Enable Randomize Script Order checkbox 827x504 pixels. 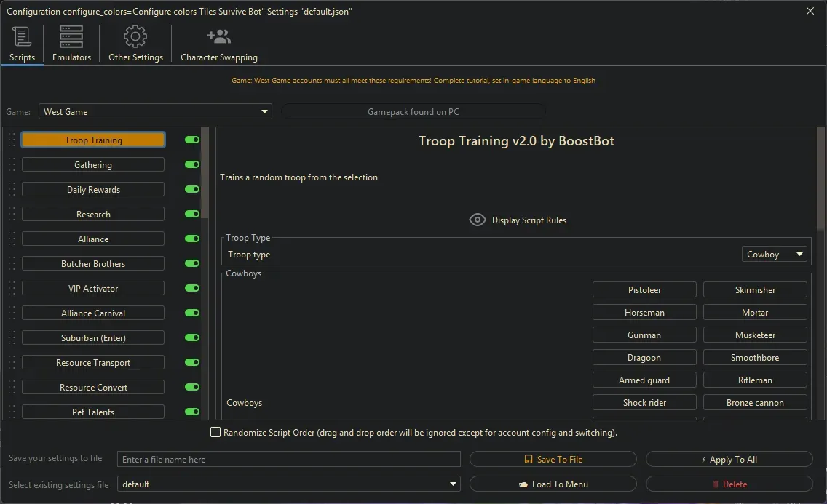click(x=215, y=433)
